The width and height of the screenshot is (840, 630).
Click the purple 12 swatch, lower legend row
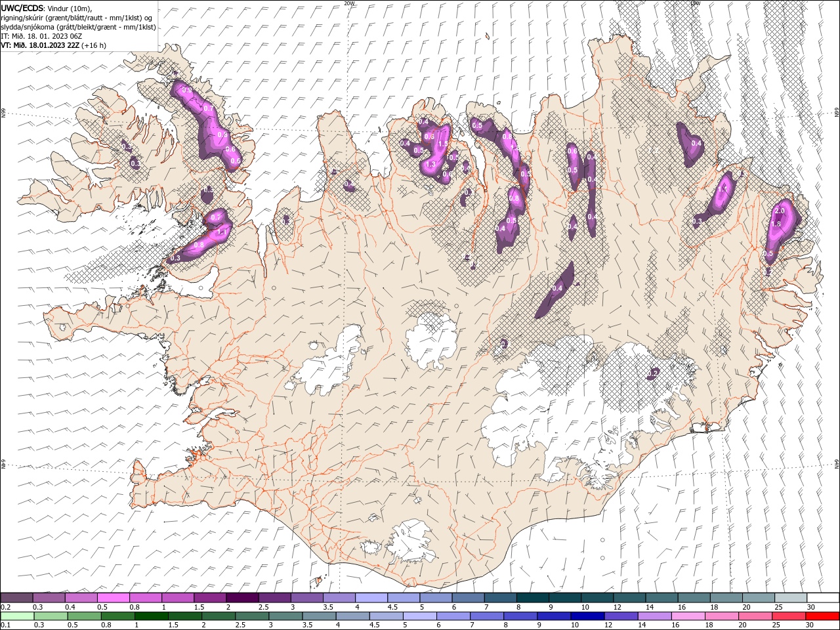(621, 616)
